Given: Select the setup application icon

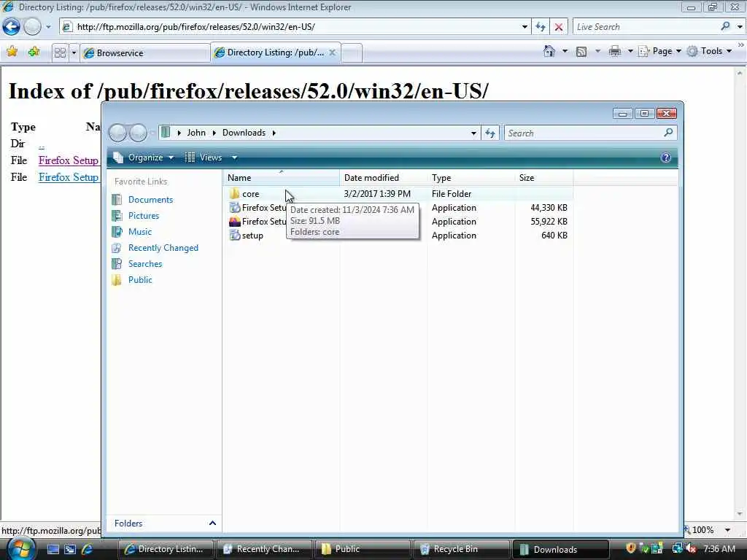Looking at the screenshot, I should [x=234, y=235].
